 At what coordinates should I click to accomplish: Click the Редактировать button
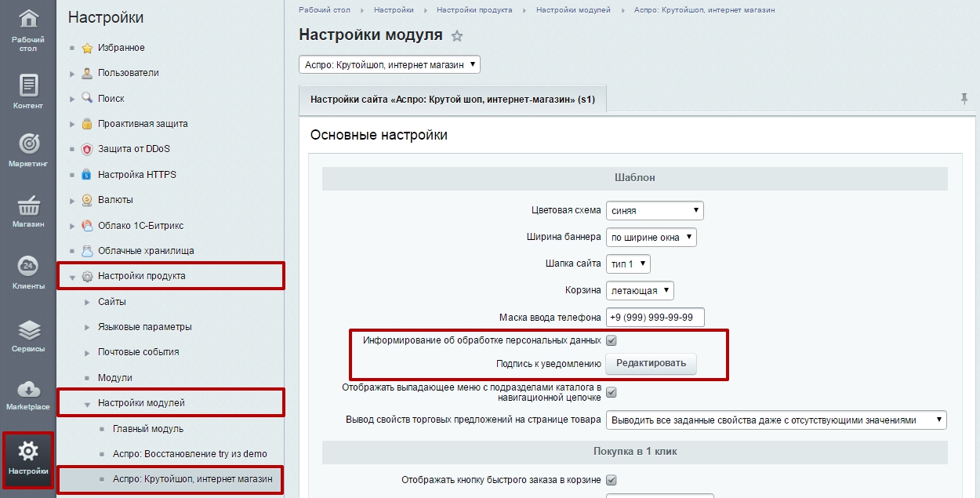tap(651, 363)
